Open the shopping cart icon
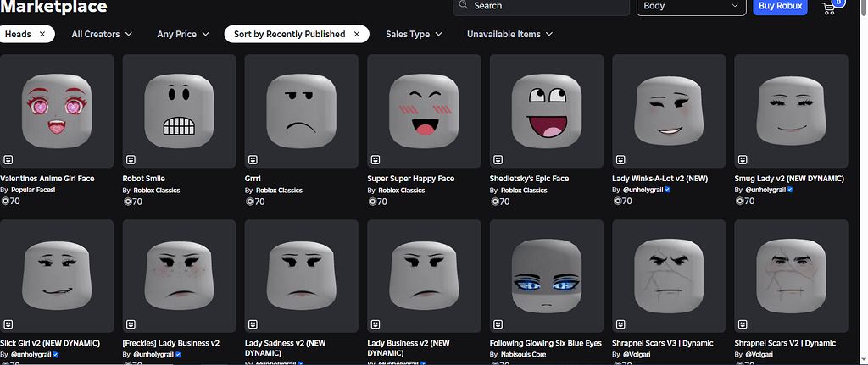 [829, 8]
